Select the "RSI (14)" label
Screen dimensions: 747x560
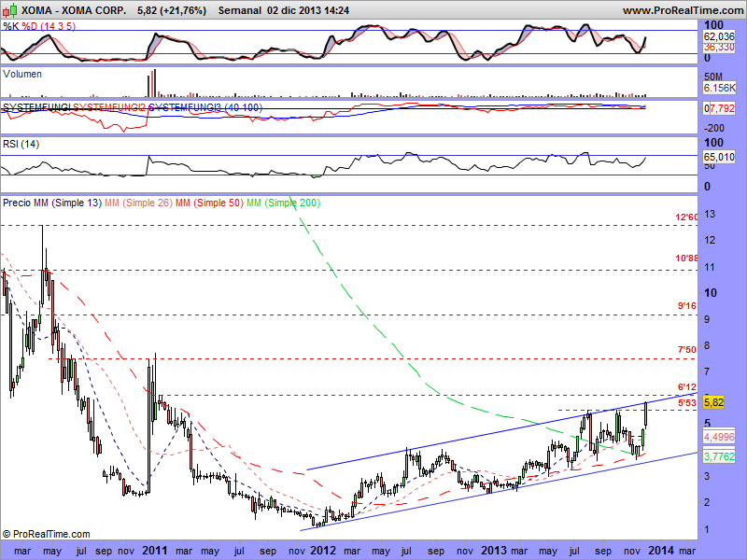pos(21,144)
